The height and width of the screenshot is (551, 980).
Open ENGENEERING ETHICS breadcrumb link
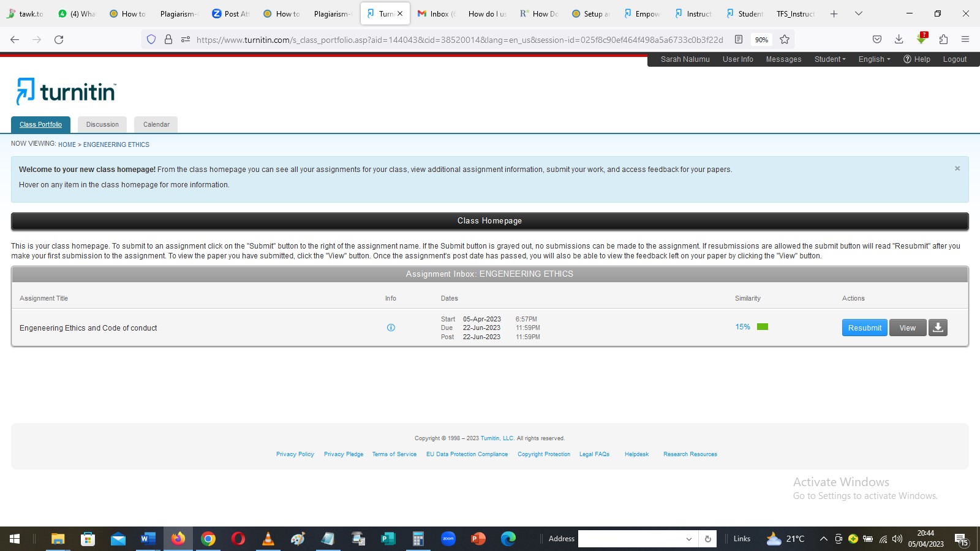point(116,144)
